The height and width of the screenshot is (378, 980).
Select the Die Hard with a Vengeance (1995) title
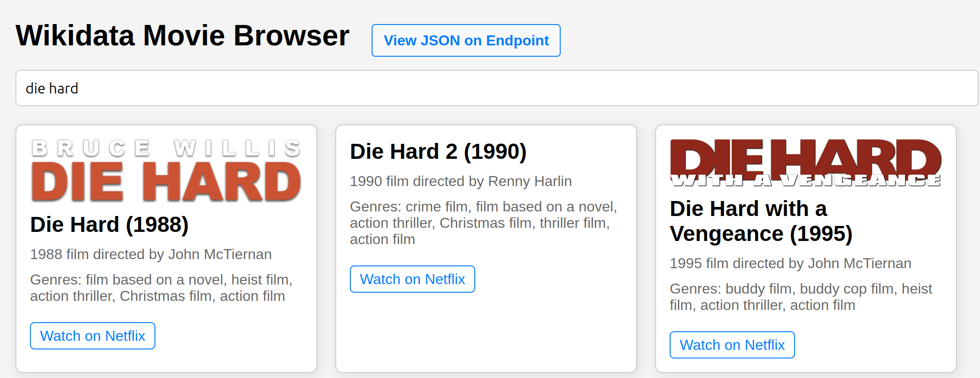click(761, 221)
